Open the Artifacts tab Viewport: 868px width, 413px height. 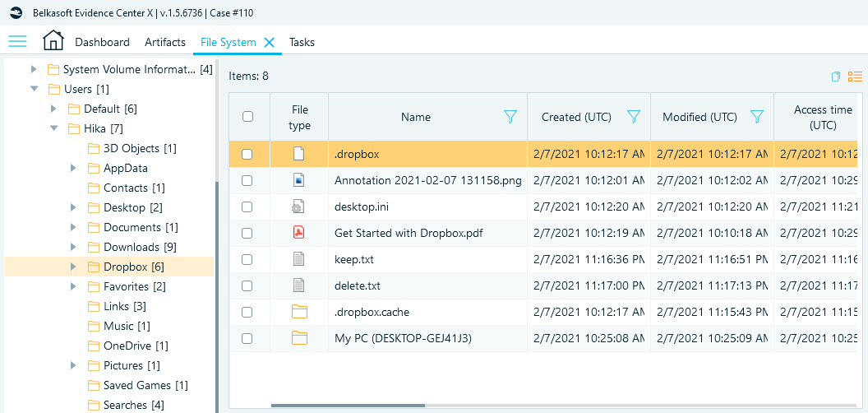165,42
